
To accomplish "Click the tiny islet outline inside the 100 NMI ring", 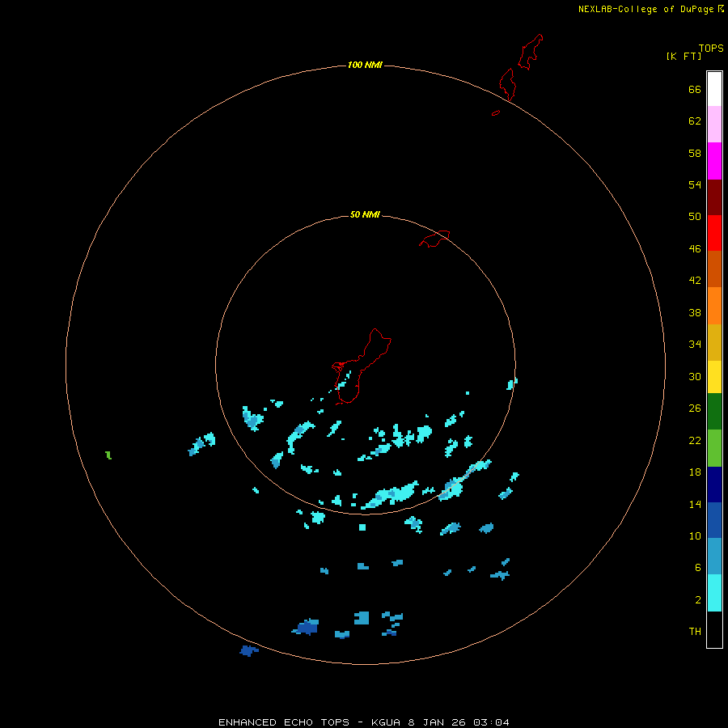I will tap(496, 112).
